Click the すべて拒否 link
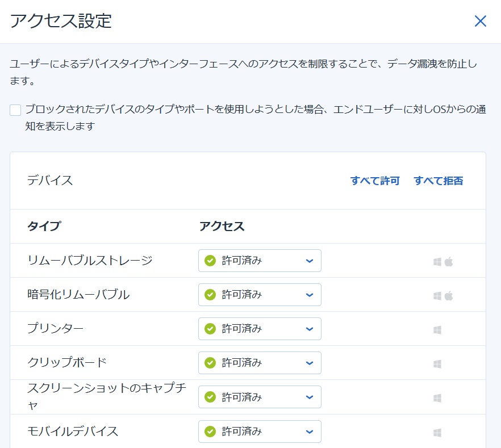 click(439, 181)
